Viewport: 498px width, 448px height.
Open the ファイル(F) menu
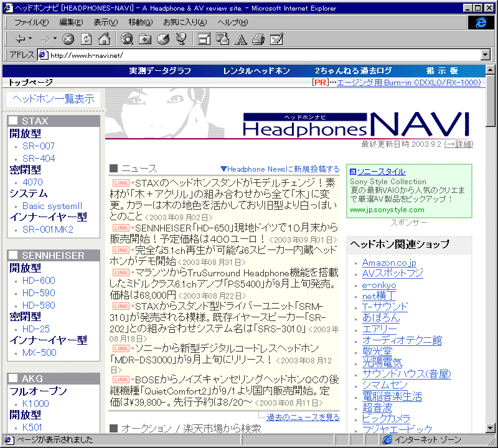(x=32, y=22)
